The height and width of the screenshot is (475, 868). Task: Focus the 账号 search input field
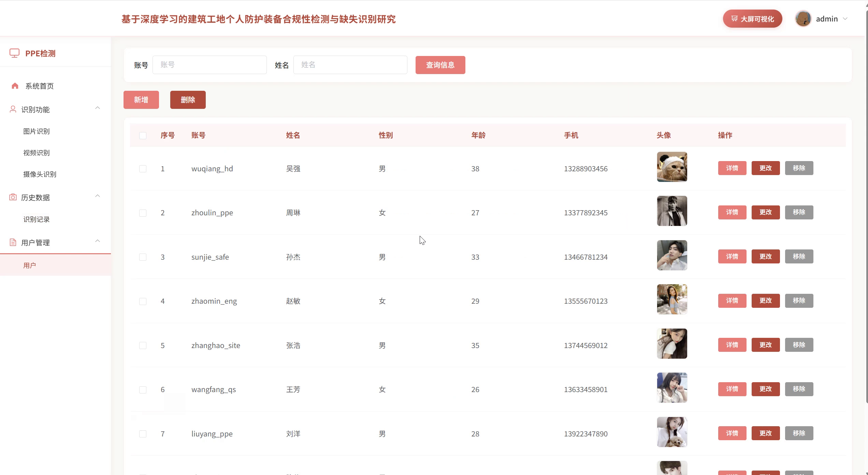(209, 65)
